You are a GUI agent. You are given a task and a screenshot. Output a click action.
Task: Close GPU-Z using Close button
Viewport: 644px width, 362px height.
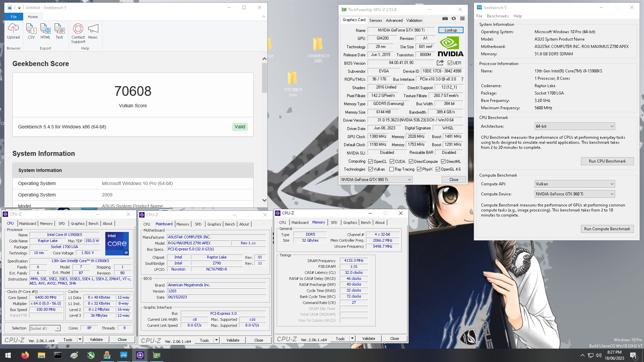(x=454, y=180)
